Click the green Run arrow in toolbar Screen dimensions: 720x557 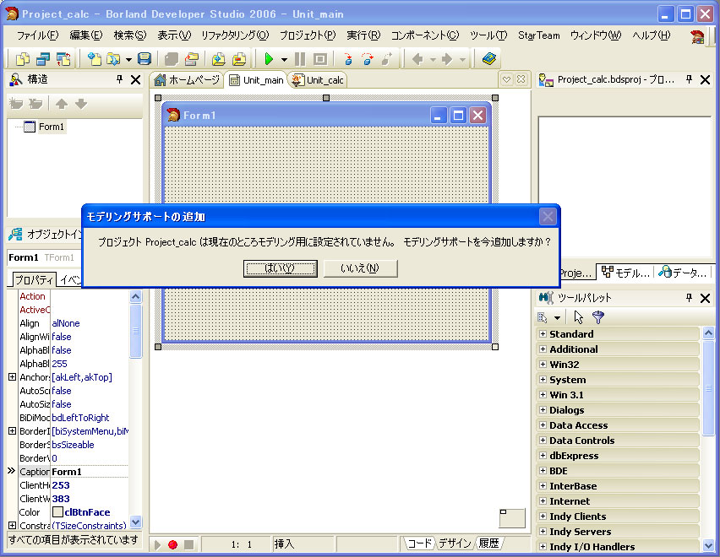(269, 59)
